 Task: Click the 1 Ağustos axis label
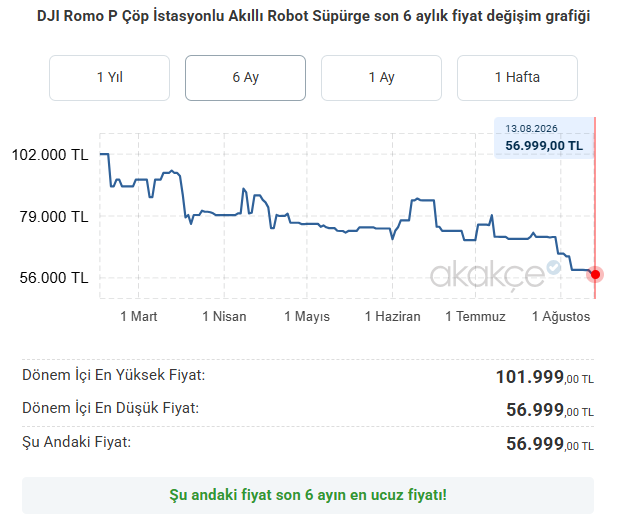(561, 316)
